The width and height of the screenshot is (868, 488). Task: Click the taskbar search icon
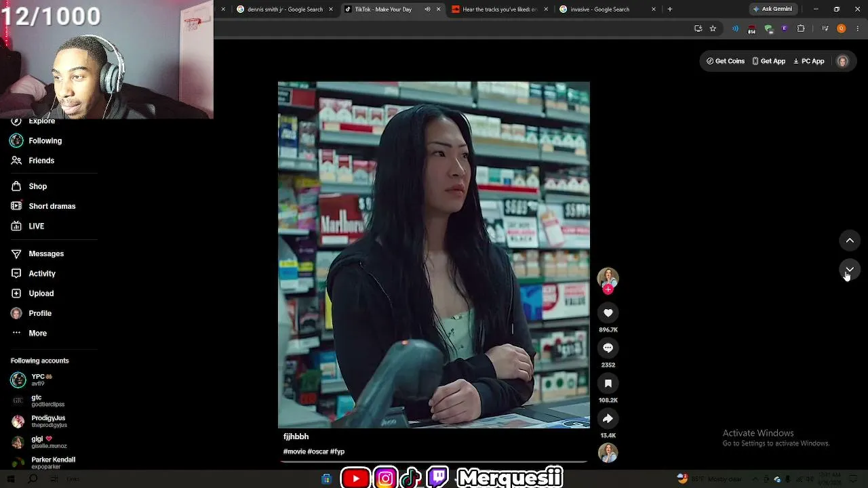point(33,479)
